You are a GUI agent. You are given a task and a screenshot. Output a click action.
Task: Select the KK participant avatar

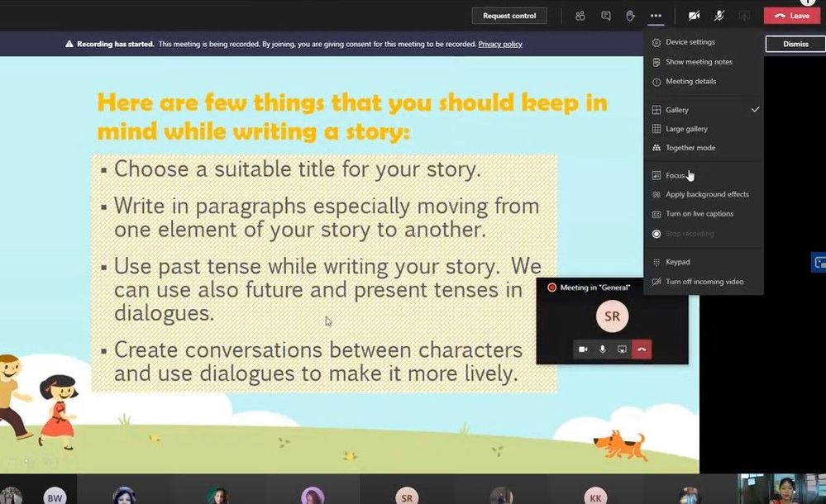[x=595, y=497]
